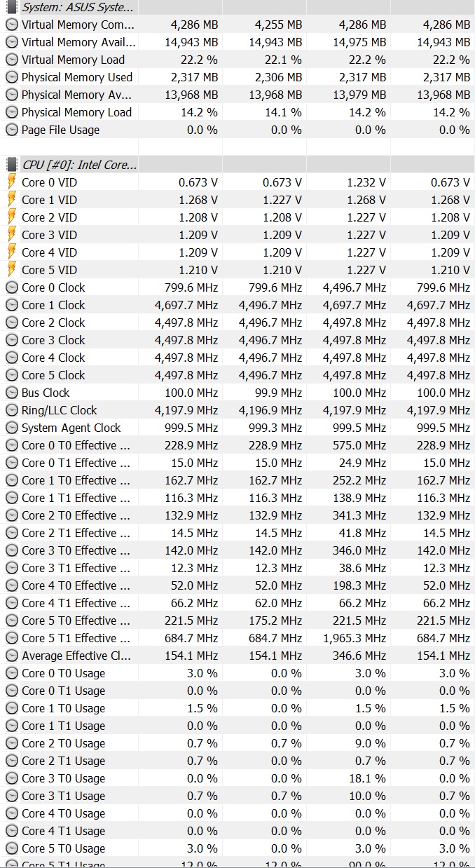This screenshot has height=868, width=475.
Task: Click the chip icon of the CPU [#0] header
Action: tap(11, 165)
